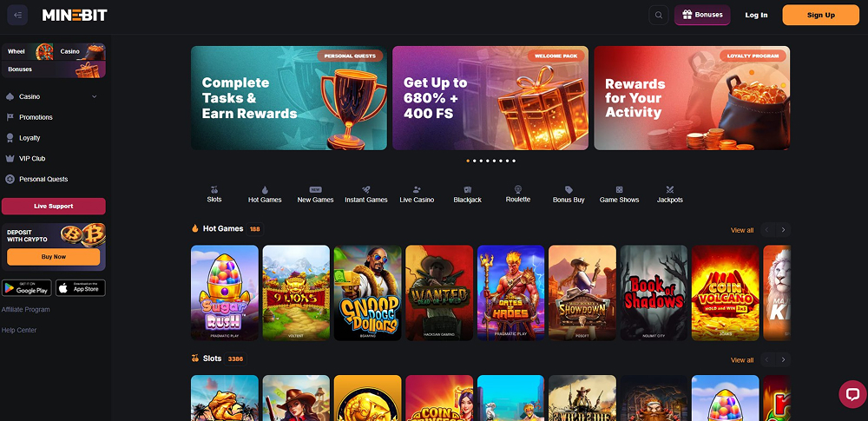Image resolution: width=868 pixels, height=421 pixels.
Task: Click the Slots row previous arrow
Action: (x=767, y=359)
